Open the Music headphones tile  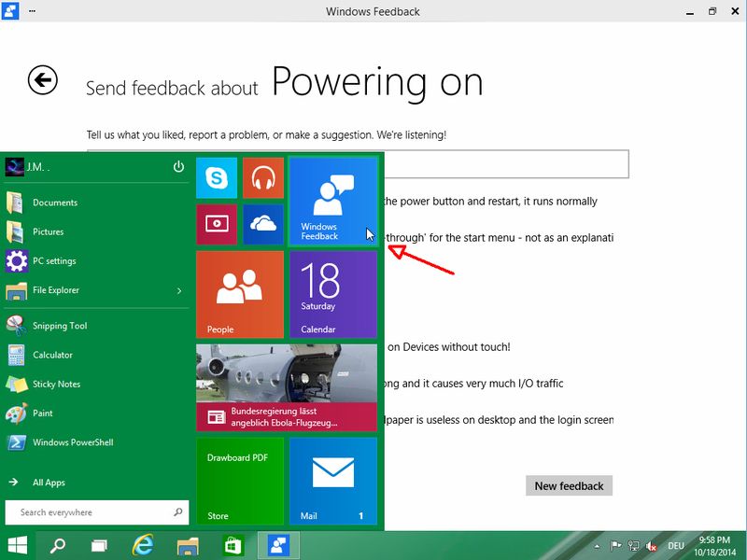tap(263, 178)
